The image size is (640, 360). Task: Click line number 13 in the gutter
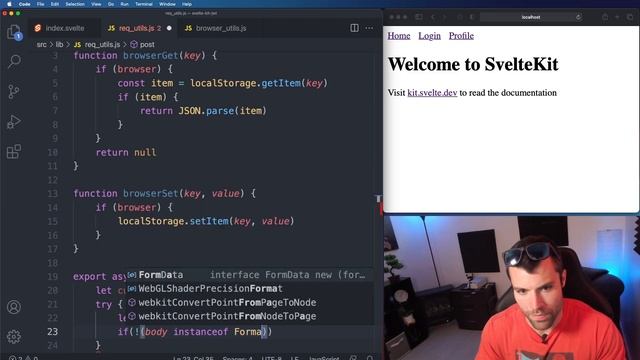(x=53, y=193)
